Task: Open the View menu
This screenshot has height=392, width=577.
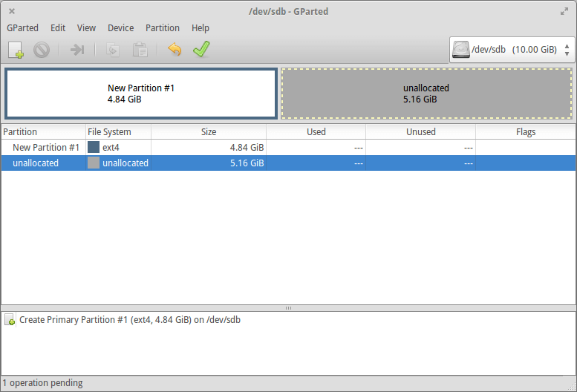Action: tap(86, 28)
